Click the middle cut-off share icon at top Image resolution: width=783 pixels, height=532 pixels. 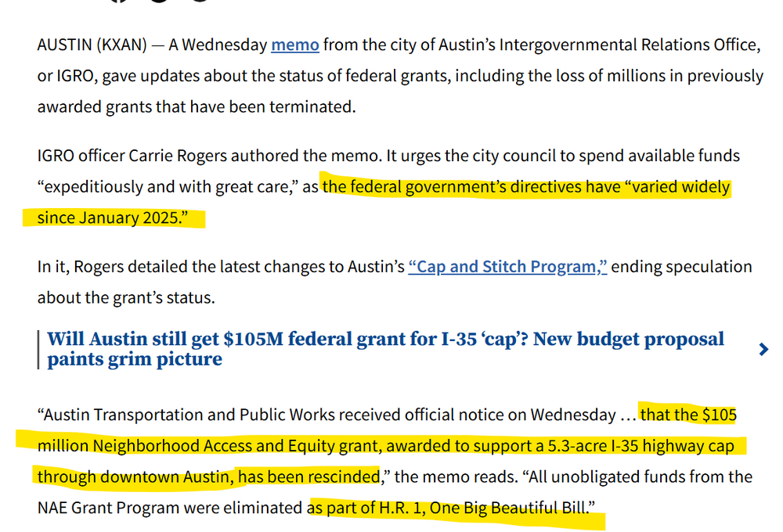159,2
